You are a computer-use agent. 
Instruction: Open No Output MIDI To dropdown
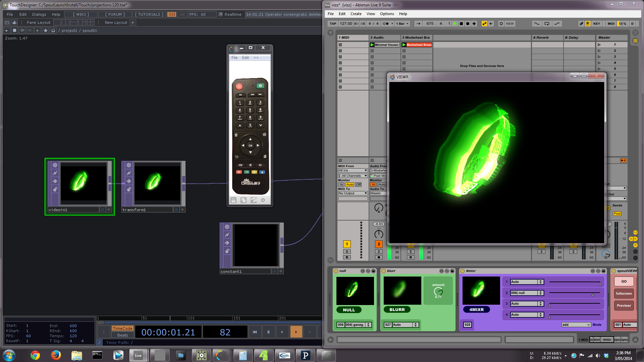pyautogui.click(x=353, y=193)
